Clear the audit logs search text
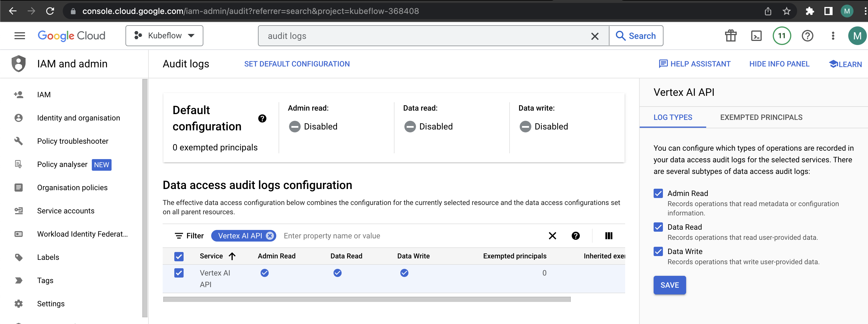The height and width of the screenshot is (324, 868). click(595, 36)
